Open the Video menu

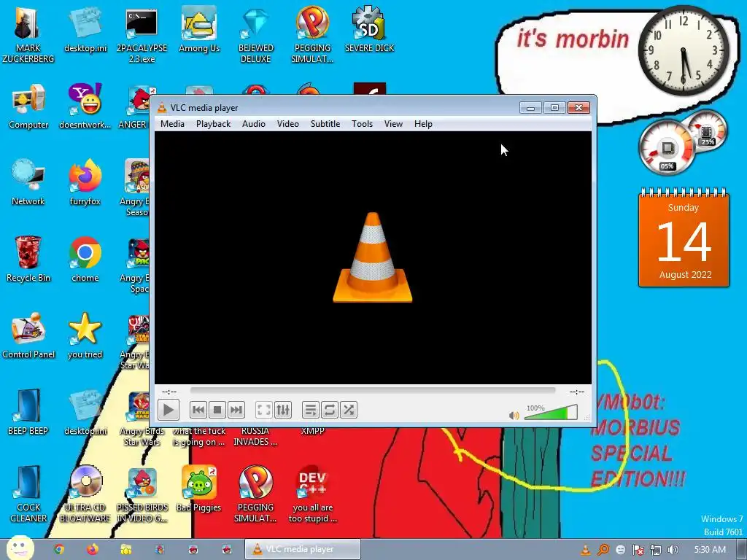point(287,124)
